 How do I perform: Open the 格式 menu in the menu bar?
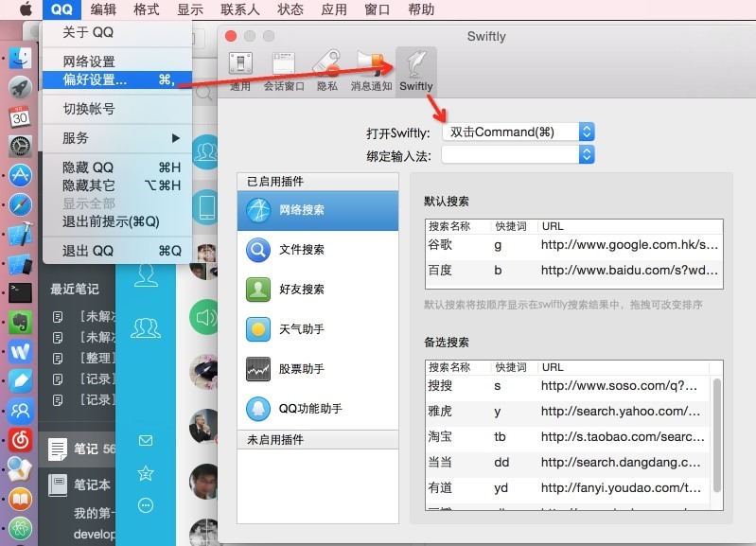[x=147, y=9]
